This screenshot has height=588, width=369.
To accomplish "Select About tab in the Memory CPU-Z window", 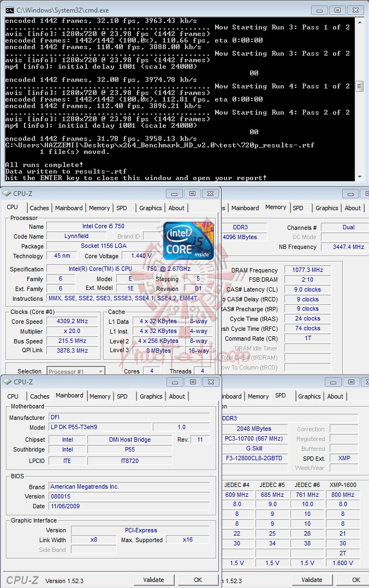I will click(353, 208).
